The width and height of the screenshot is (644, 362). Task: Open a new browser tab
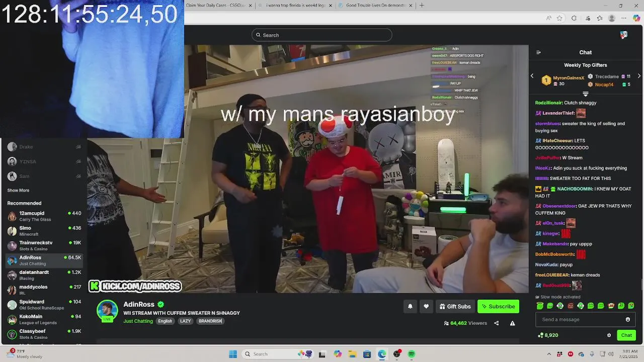tap(422, 6)
